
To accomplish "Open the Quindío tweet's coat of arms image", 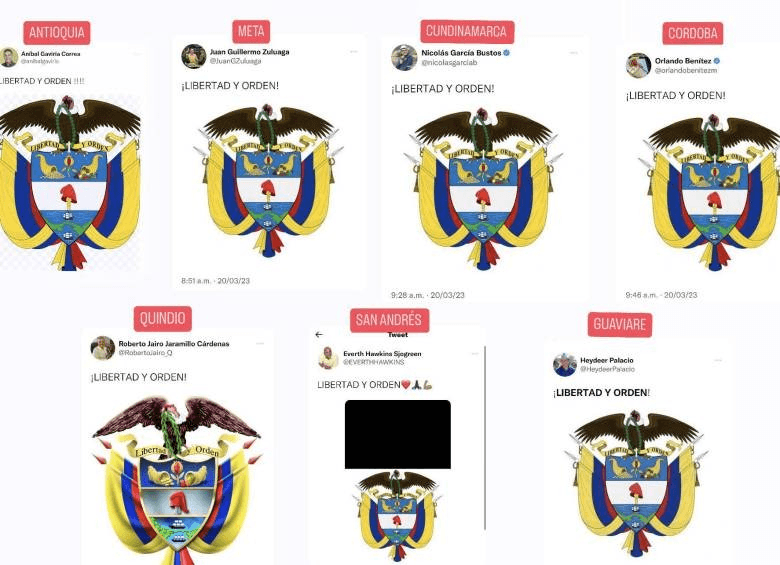I will pos(177,479).
